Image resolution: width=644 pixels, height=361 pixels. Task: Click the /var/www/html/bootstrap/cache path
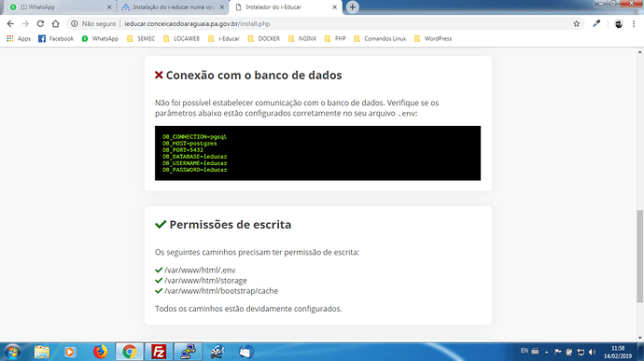pyautogui.click(x=221, y=291)
